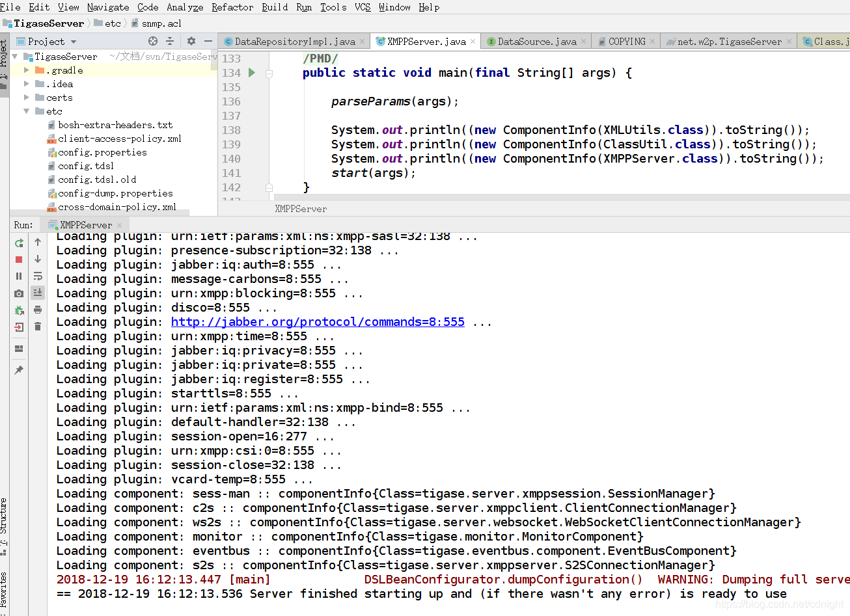Select config.properties file

(x=102, y=152)
